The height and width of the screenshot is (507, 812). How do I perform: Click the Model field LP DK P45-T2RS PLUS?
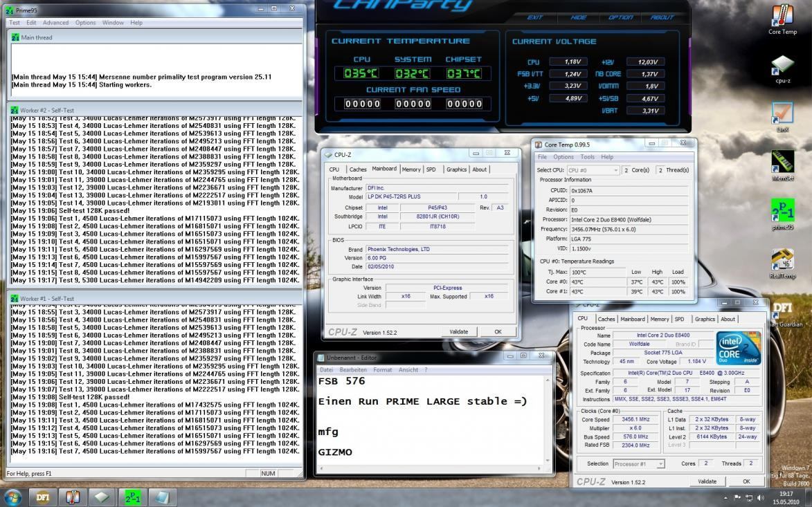pyautogui.click(x=411, y=196)
